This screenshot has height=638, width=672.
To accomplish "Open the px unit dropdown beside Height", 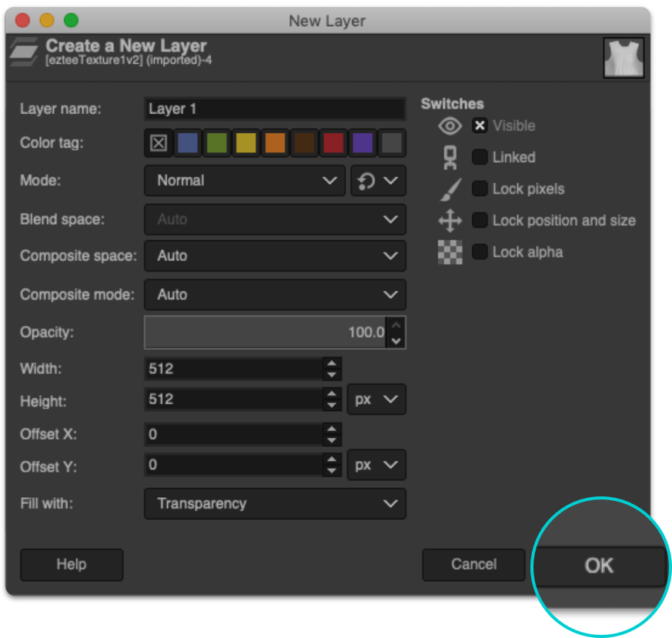I will click(x=376, y=399).
